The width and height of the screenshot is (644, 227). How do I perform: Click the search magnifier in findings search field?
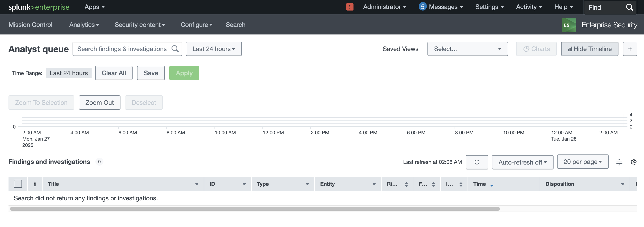tap(175, 49)
